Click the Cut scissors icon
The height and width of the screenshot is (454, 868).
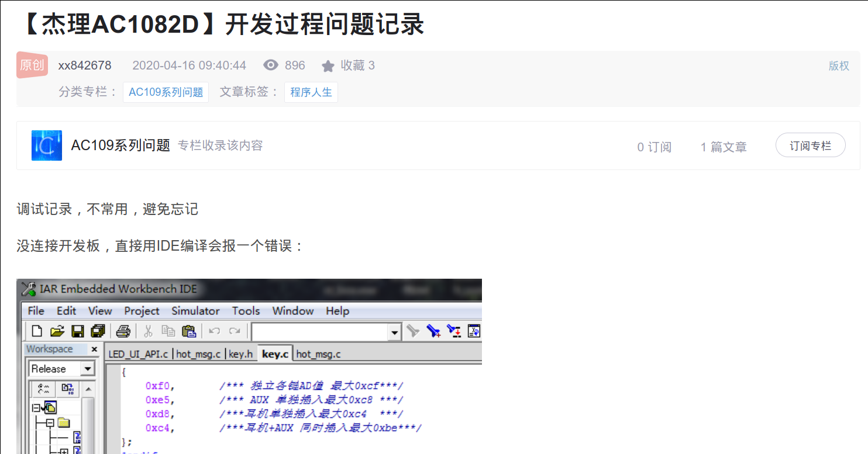pyautogui.click(x=148, y=331)
